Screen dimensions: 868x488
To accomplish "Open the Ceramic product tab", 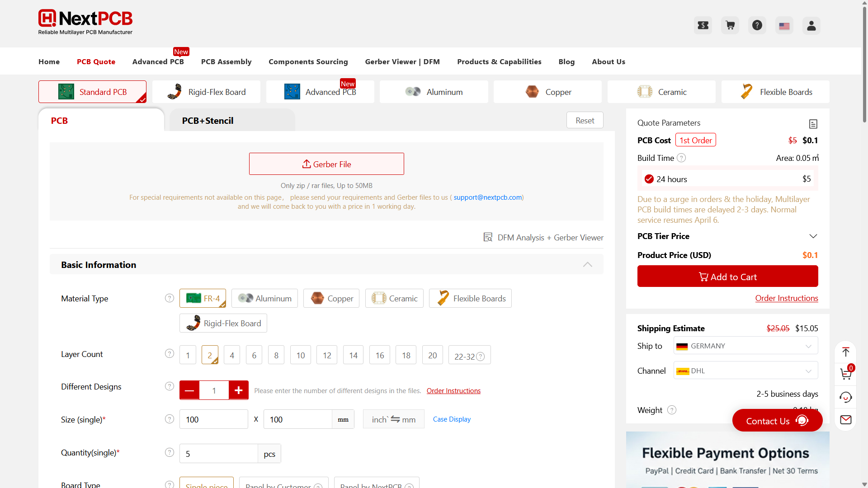I will [661, 92].
